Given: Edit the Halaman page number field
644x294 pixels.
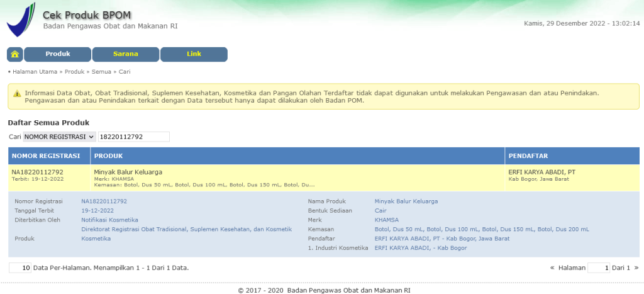Looking at the screenshot, I should click(x=599, y=268).
